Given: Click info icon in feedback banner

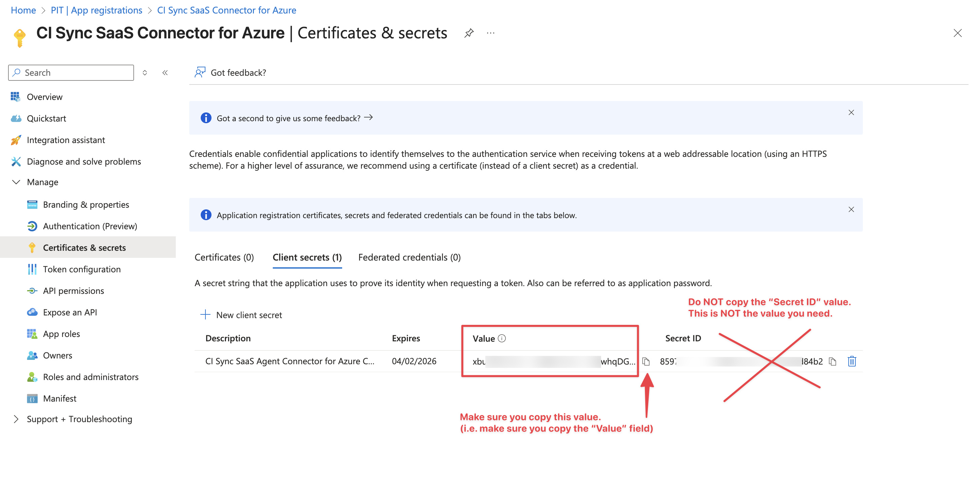Looking at the screenshot, I should coord(206,118).
